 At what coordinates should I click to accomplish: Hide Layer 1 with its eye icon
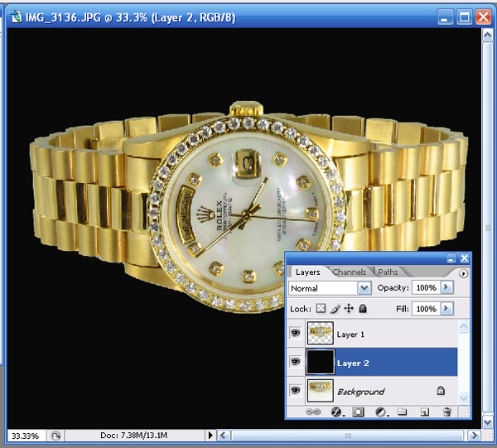click(x=296, y=333)
